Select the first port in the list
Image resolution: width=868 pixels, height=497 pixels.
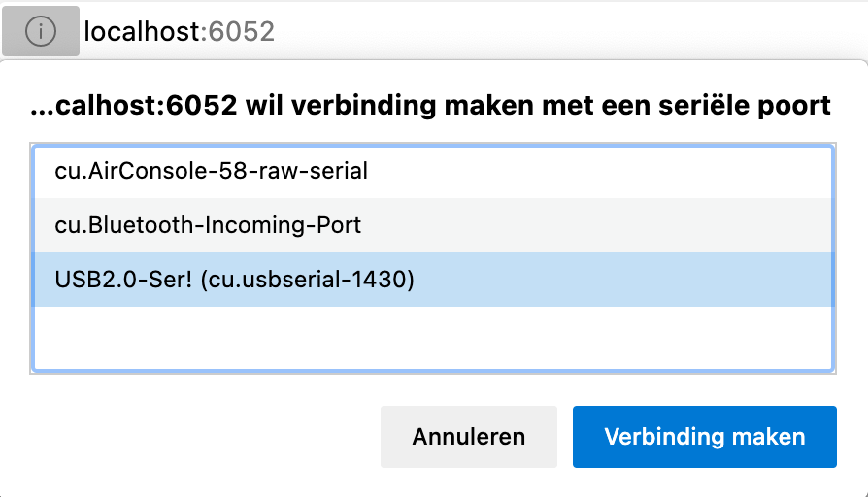[433, 171]
